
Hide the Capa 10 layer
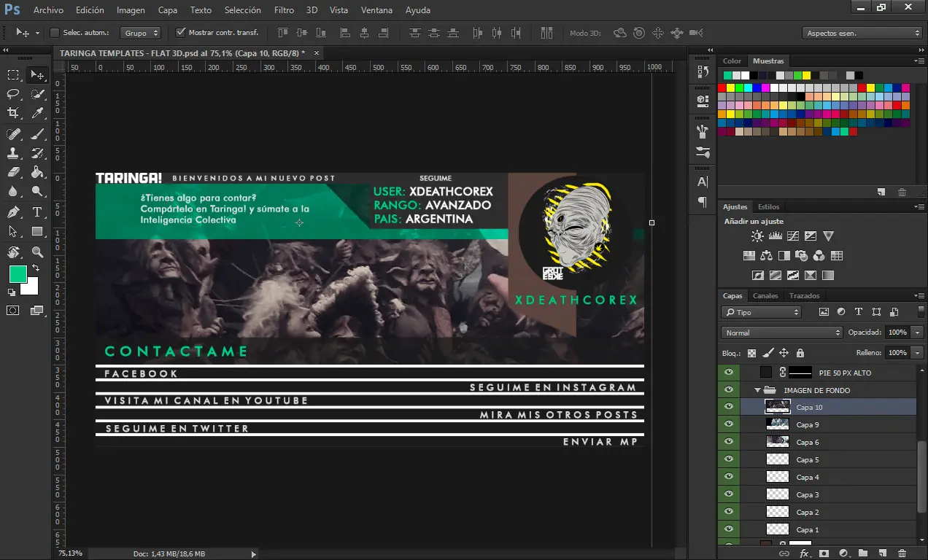tap(728, 407)
